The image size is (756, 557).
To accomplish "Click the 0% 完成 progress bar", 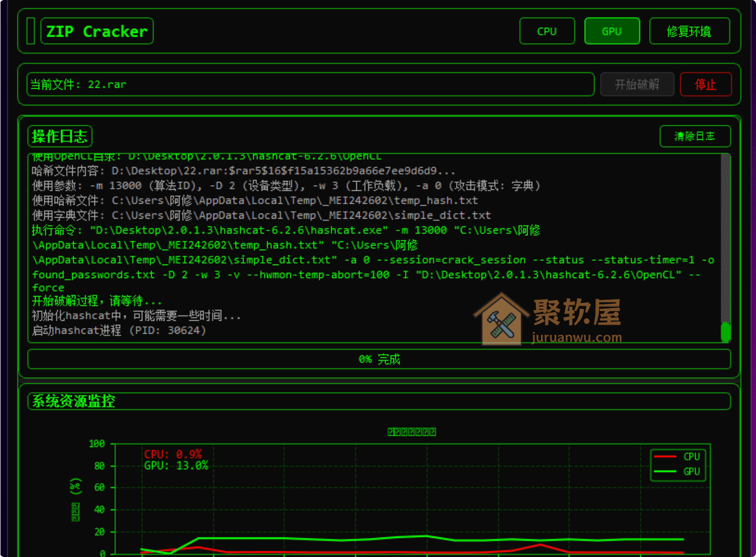I will point(379,359).
